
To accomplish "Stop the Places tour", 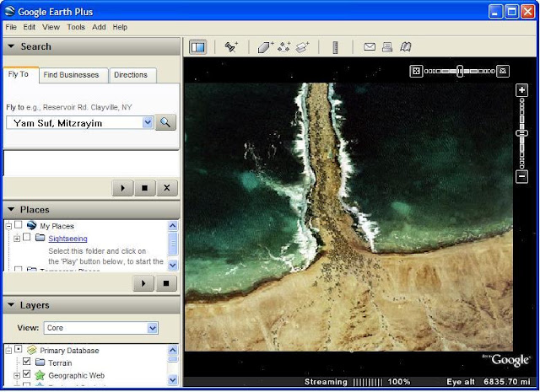I will pos(166,283).
